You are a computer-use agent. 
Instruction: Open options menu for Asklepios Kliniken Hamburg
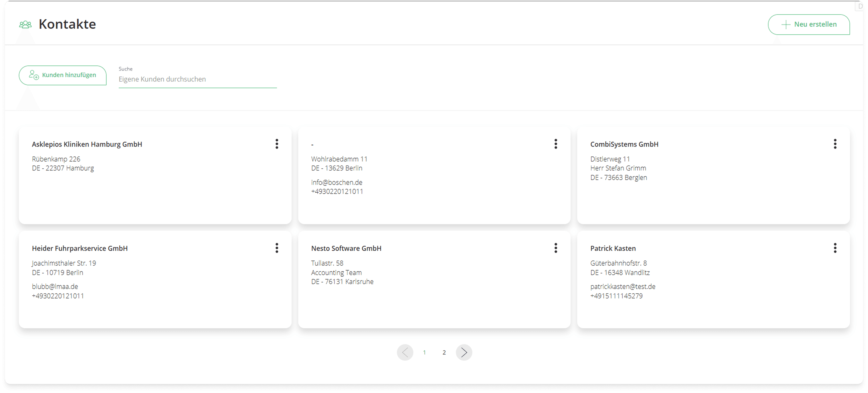pyautogui.click(x=277, y=144)
